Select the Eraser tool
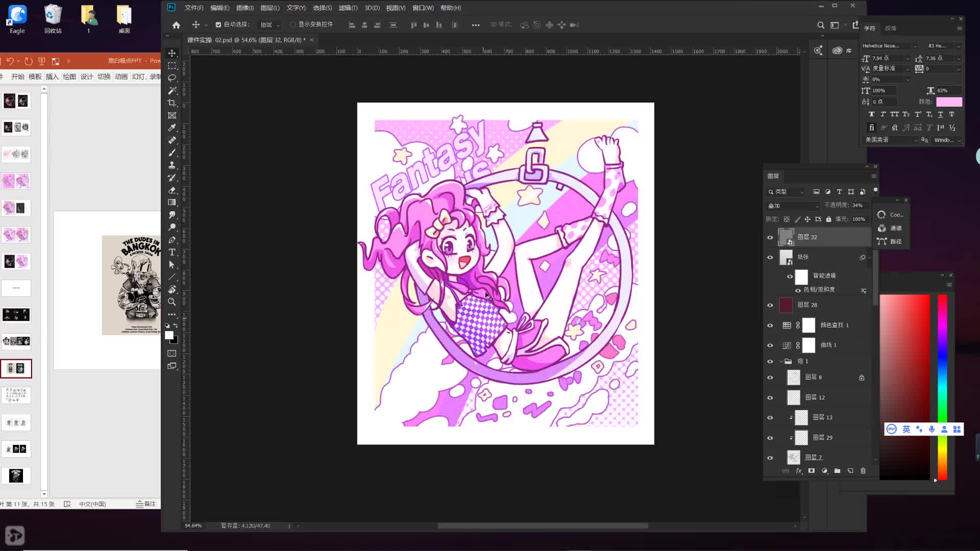The height and width of the screenshot is (551, 980). coord(172,190)
